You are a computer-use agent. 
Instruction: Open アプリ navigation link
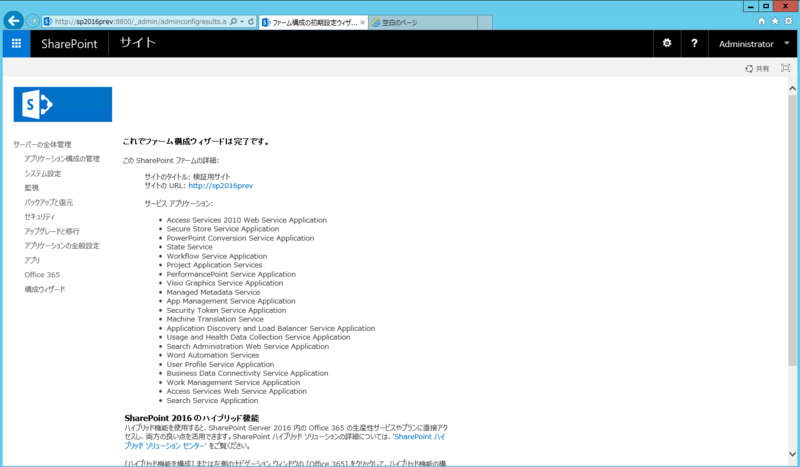click(x=32, y=260)
